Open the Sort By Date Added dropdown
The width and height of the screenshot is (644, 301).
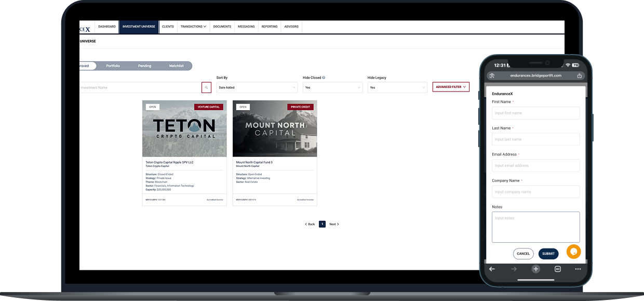(x=257, y=87)
